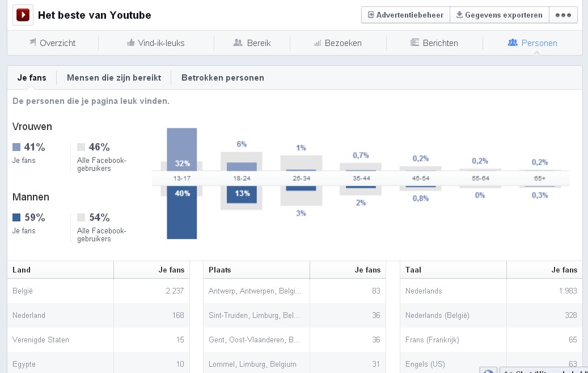Screen dimensions: 588x373
Task: Click the Frans (Frankrijk) language row
Action: tap(491, 340)
